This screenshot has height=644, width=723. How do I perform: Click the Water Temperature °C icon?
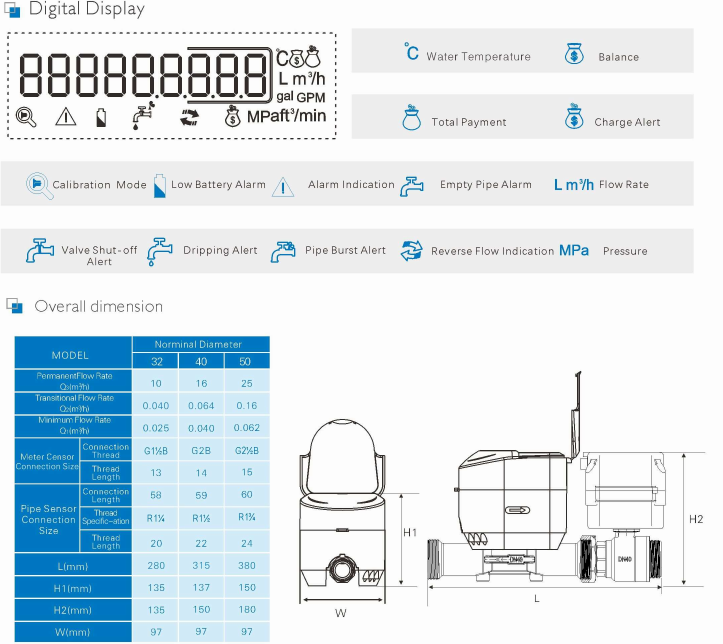(411, 53)
